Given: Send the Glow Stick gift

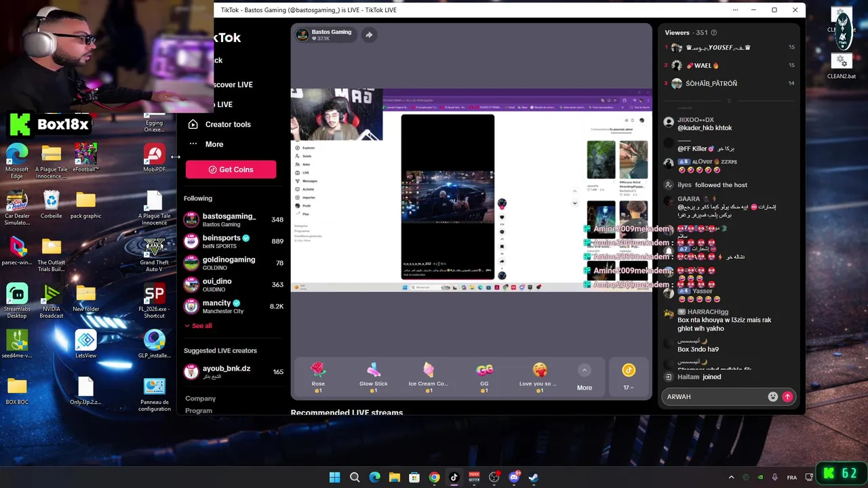Looking at the screenshot, I should [x=374, y=378].
